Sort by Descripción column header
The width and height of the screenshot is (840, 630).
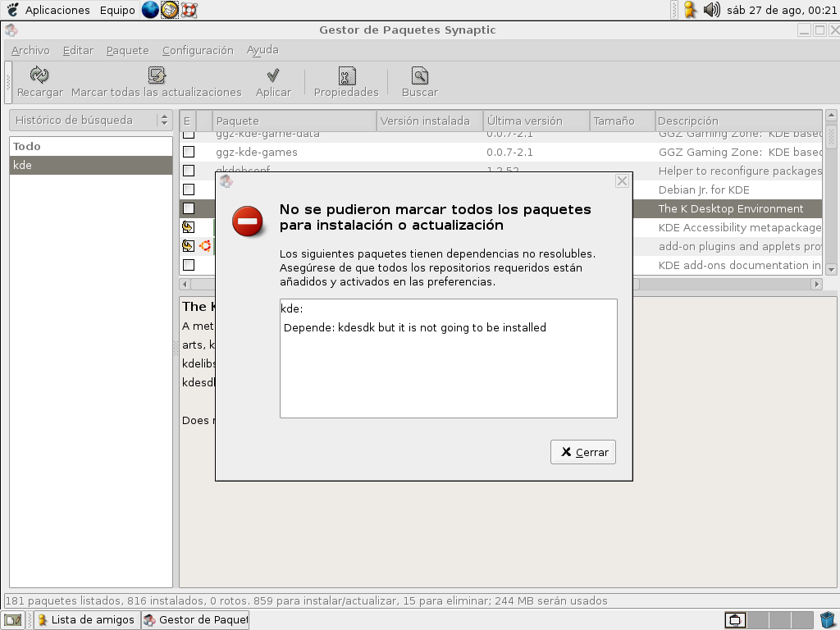click(x=738, y=121)
